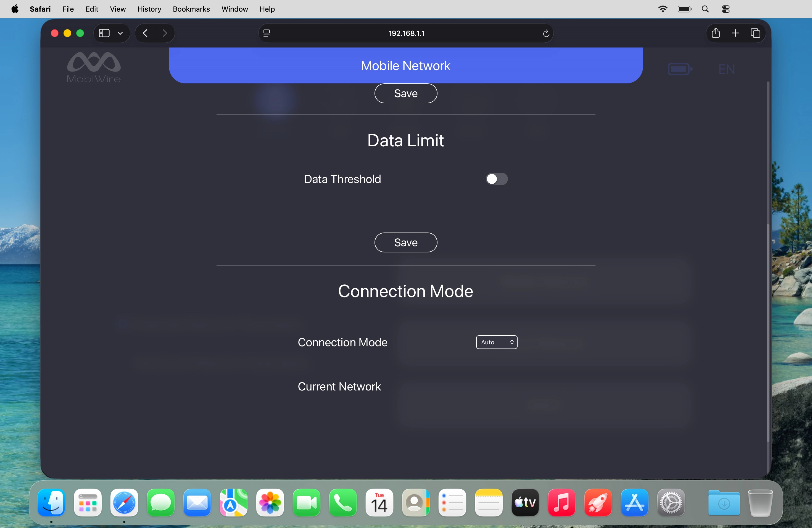The image size is (812, 528).
Task: Click the Share icon in Safari toolbar
Action: pyautogui.click(x=716, y=33)
